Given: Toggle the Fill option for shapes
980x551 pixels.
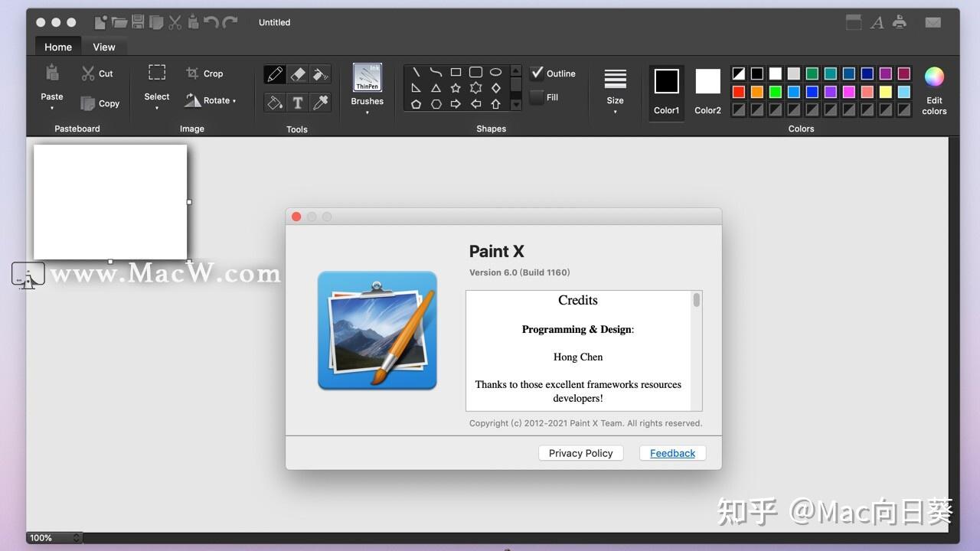Looking at the screenshot, I should pos(537,97).
